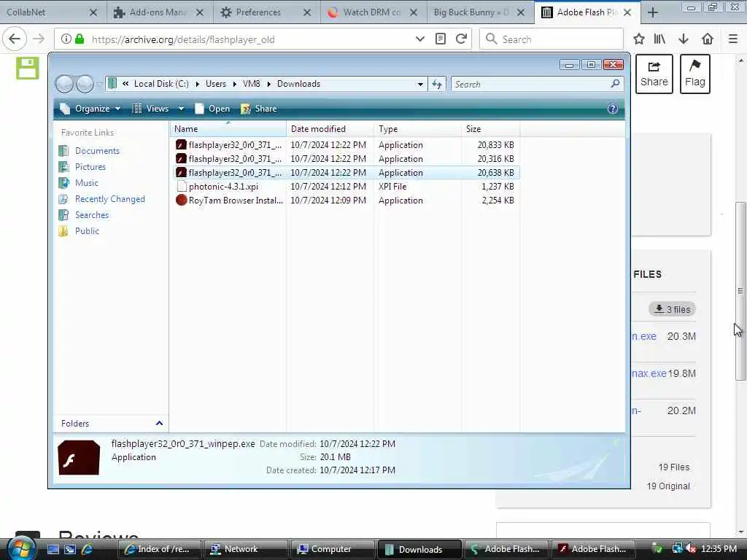Click Firefox forward arrow button
Viewport: 747px width, 560px height.
tap(39, 39)
